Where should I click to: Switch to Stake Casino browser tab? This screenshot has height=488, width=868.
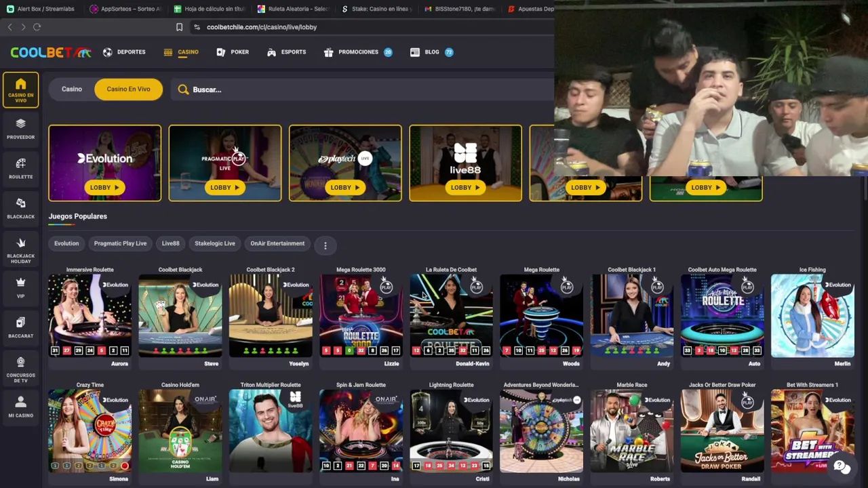click(376, 9)
